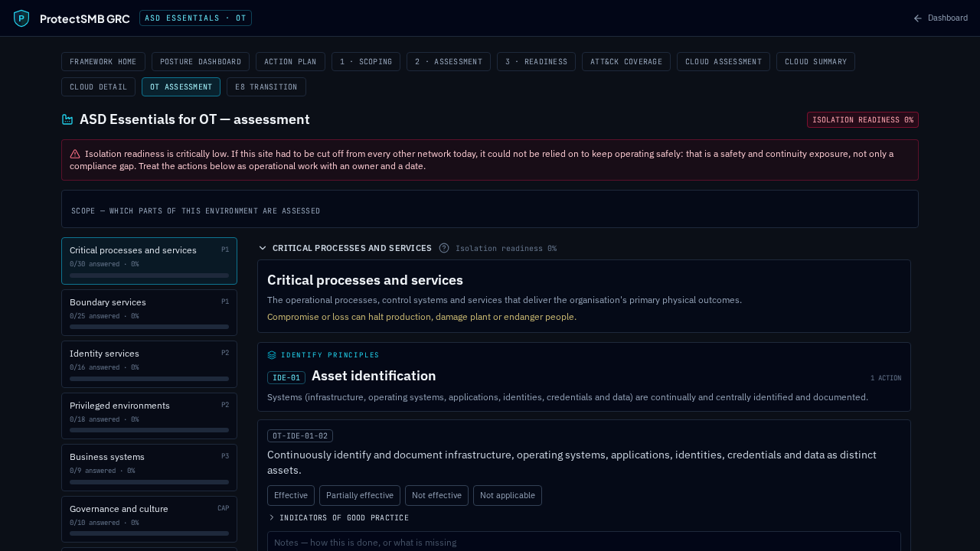Screen dimensions: 980x551
Task: Collapse the Critical Processes and Services section chevron
Action: tap(263, 248)
